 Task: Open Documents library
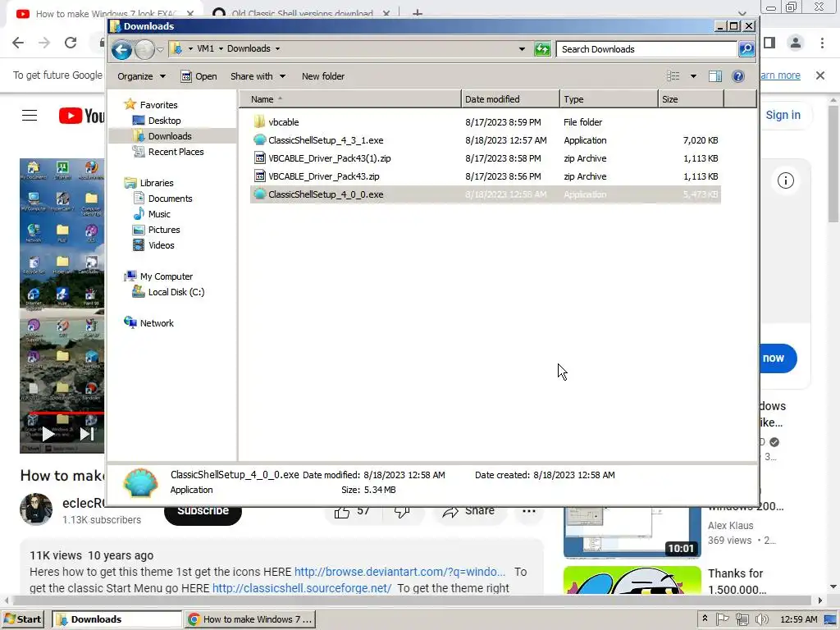170,199
